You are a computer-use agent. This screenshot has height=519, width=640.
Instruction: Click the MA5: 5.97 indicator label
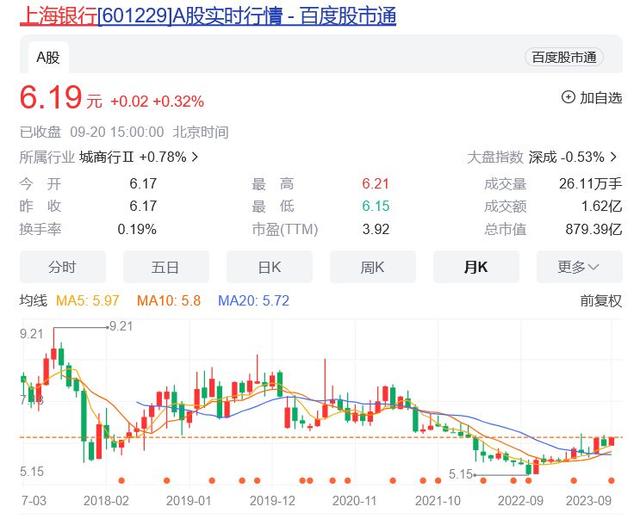(x=87, y=301)
